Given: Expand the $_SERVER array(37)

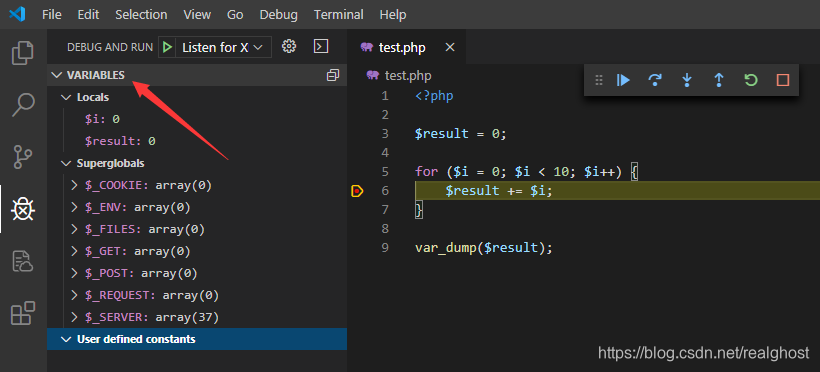Looking at the screenshot, I should pyautogui.click(x=75, y=317).
